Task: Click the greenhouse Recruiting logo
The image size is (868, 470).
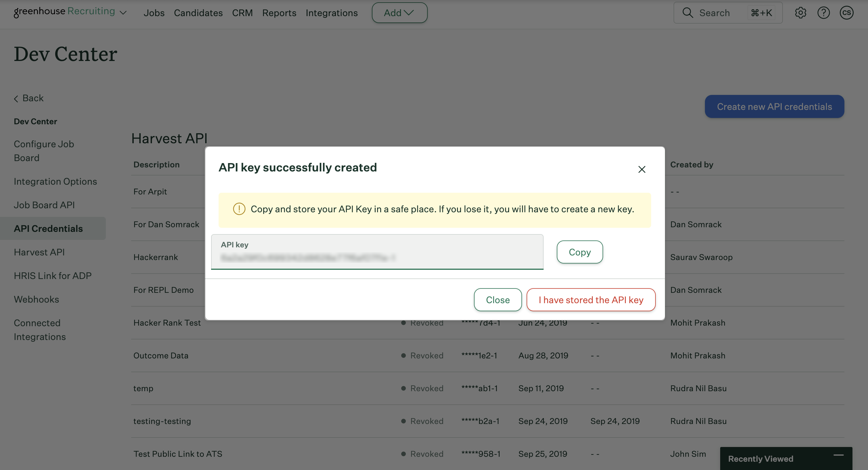Action: 64,12
